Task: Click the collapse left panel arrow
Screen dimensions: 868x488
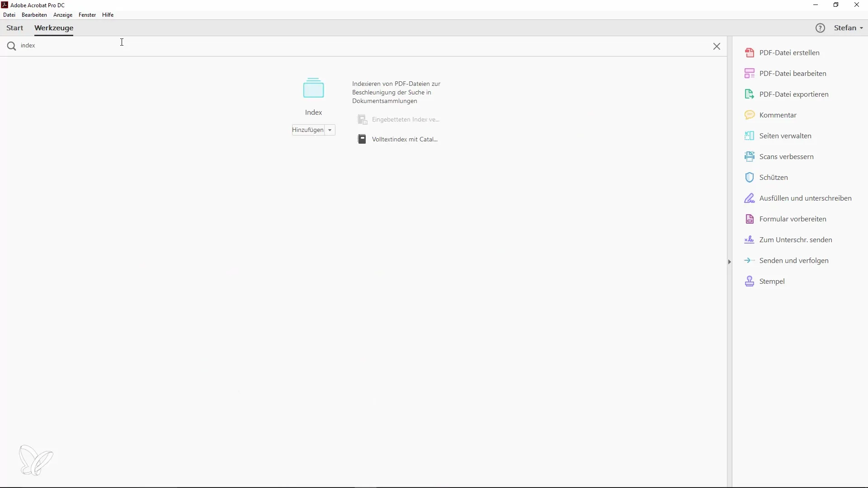Action: 729,262
